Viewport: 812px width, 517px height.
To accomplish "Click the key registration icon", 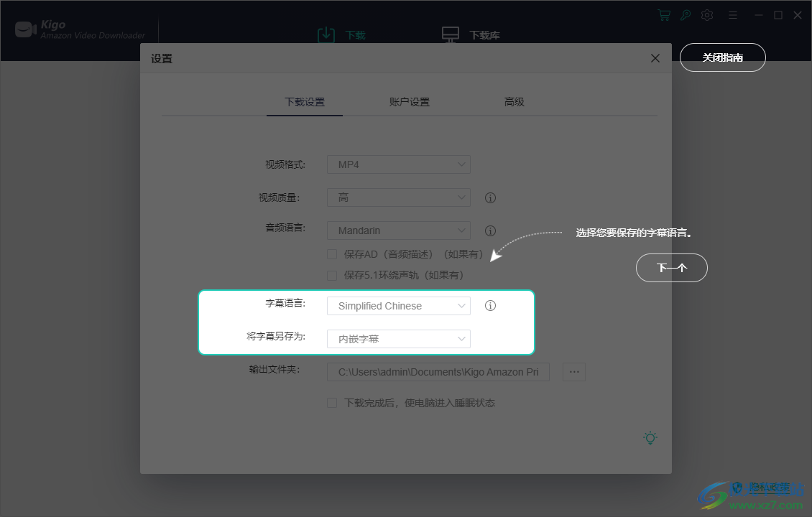I will 685,16.
